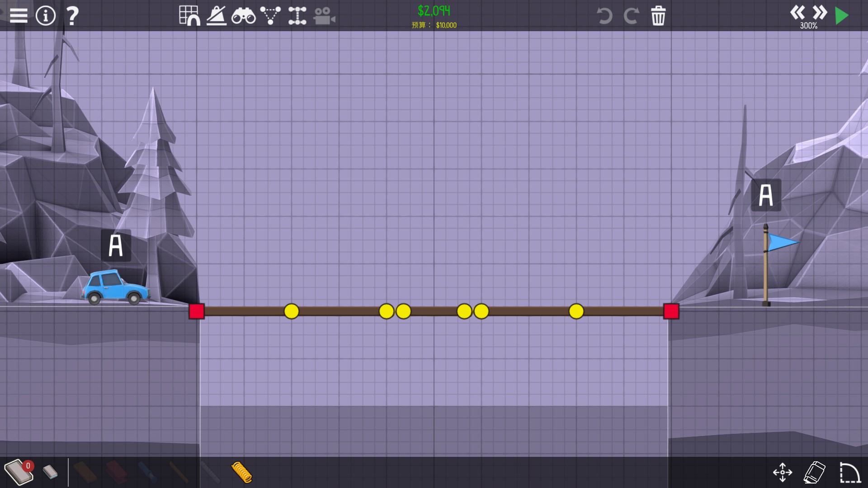Delete bridge with trash can icon

(658, 16)
